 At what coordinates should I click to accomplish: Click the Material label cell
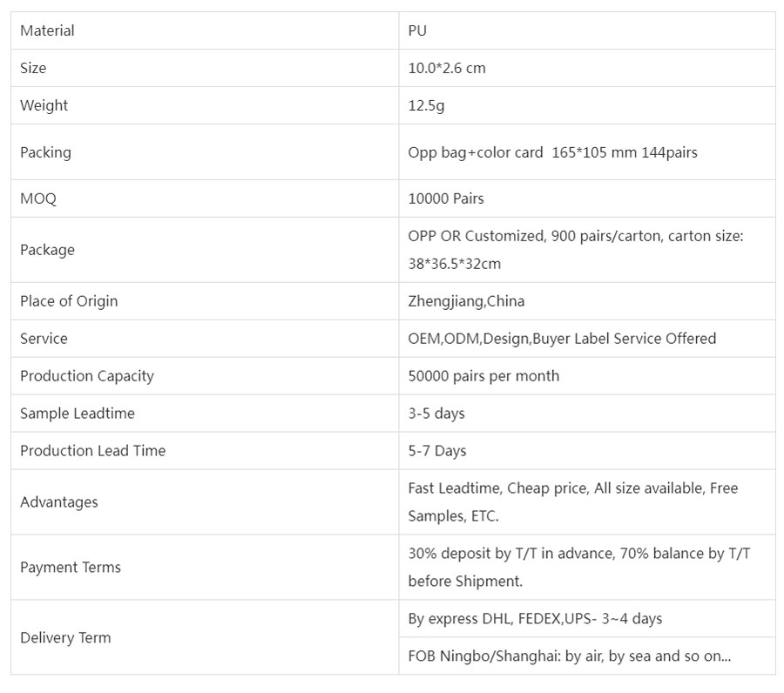pos(47,30)
